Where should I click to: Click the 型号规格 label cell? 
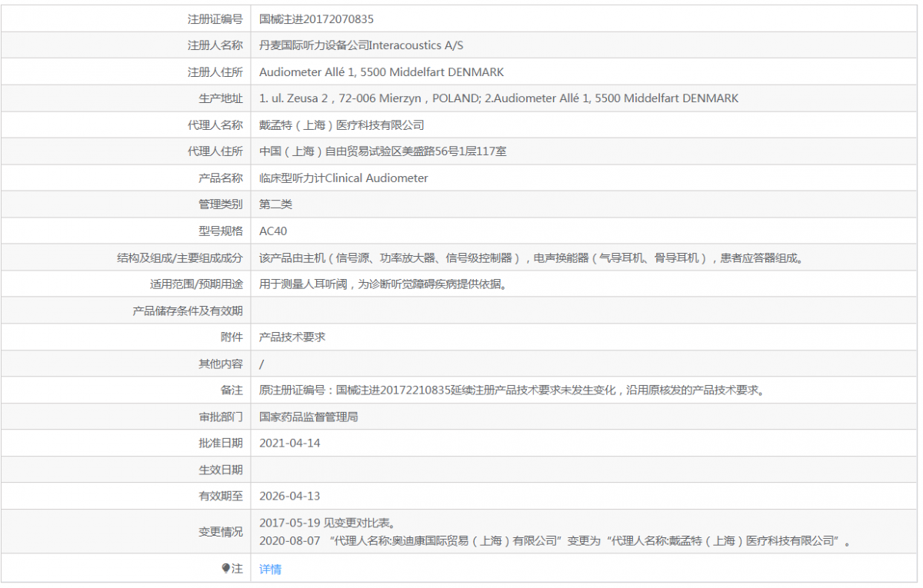point(126,231)
